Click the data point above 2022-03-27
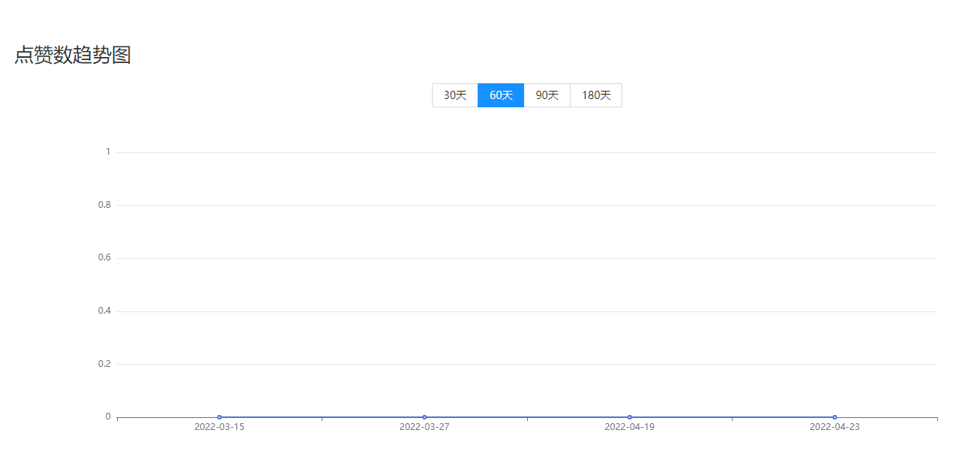The height and width of the screenshot is (457, 980). click(424, 417)
